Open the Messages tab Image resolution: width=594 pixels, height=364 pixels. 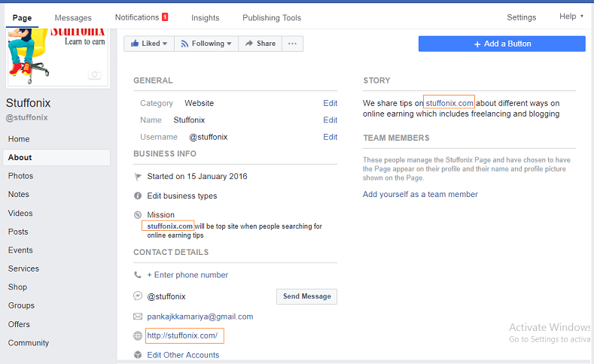point(73,18)
